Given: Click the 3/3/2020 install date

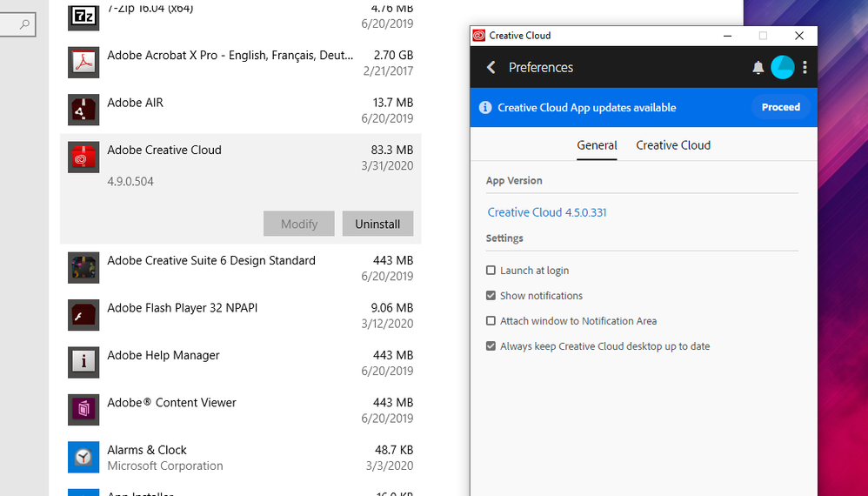Looking at the screenshot, I should click(389, 466).
